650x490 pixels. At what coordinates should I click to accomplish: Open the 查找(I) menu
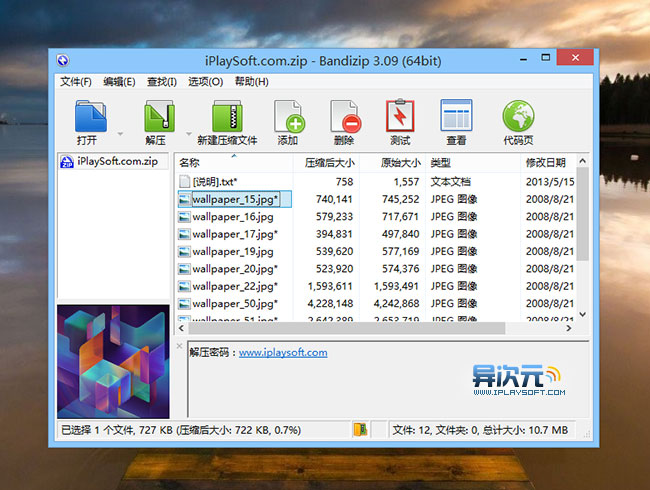162,82
